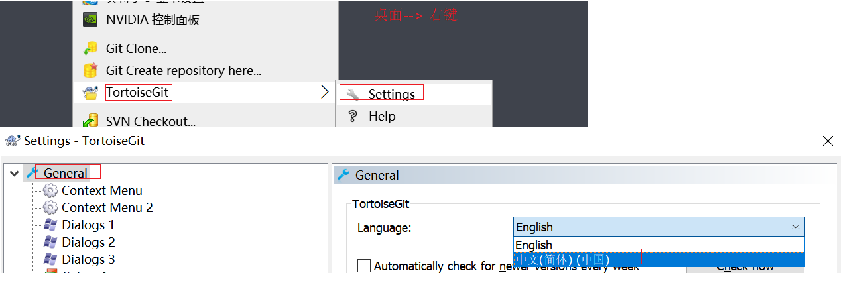Screen dimensions: 868x285
Task: Close the Settings - TortoiseGit window
Action: click(x=828, y=141)
